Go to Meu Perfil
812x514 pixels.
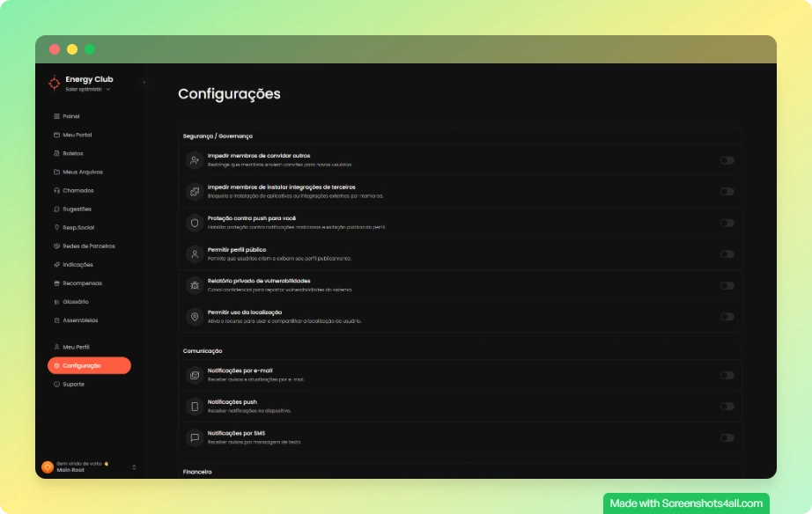pyautogui.click(x=72, y=346)
